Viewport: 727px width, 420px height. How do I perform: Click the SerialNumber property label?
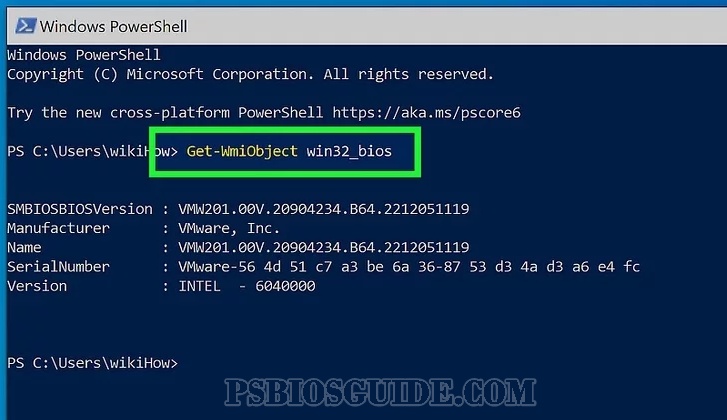(x=58, y=267)
